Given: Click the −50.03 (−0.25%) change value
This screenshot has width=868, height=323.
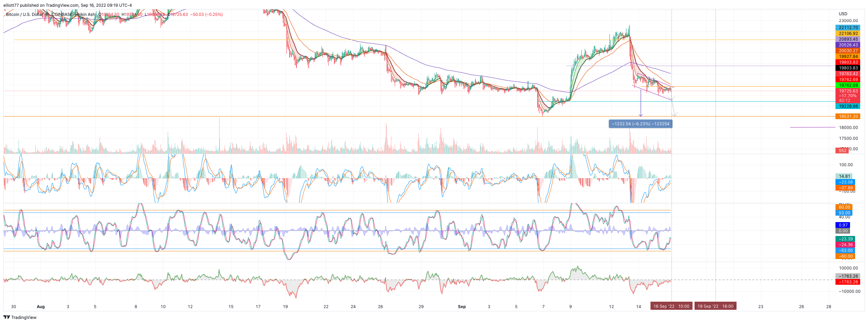Looking at the screenshot, I should click(206, 15).
